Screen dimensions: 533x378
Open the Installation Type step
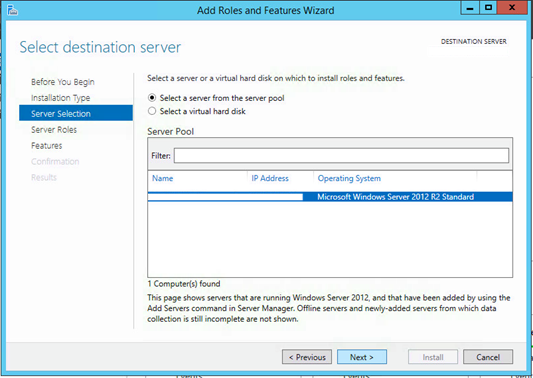click(61, 98)
